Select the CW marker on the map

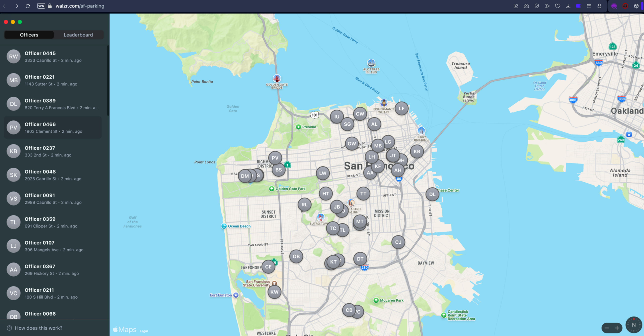tap(360, 114)
